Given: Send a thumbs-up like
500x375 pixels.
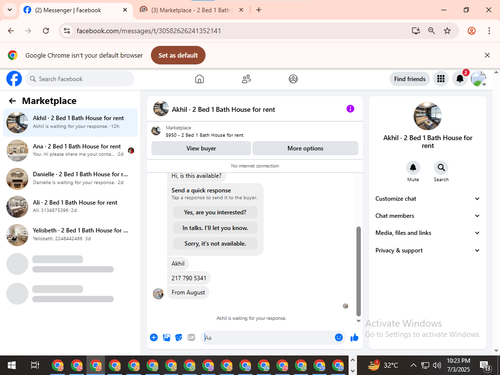Looking at the screenshot, I should [x=354, y=338].
